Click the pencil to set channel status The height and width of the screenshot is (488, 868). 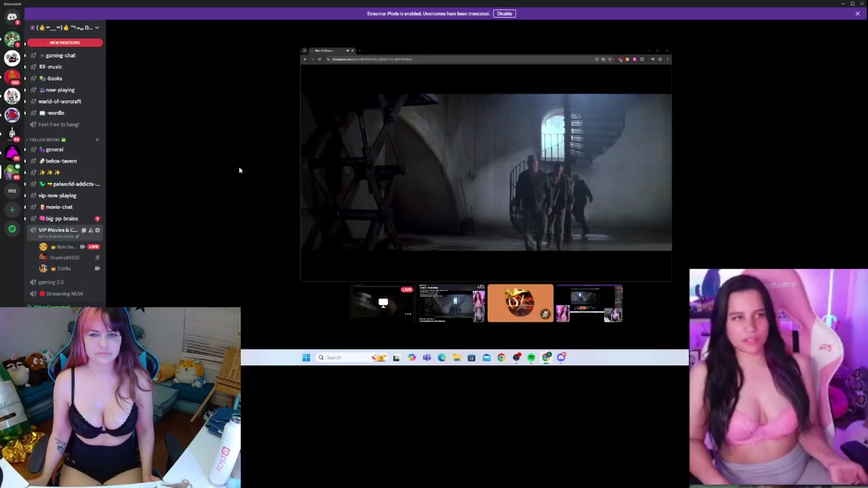[x=77, y=236]
